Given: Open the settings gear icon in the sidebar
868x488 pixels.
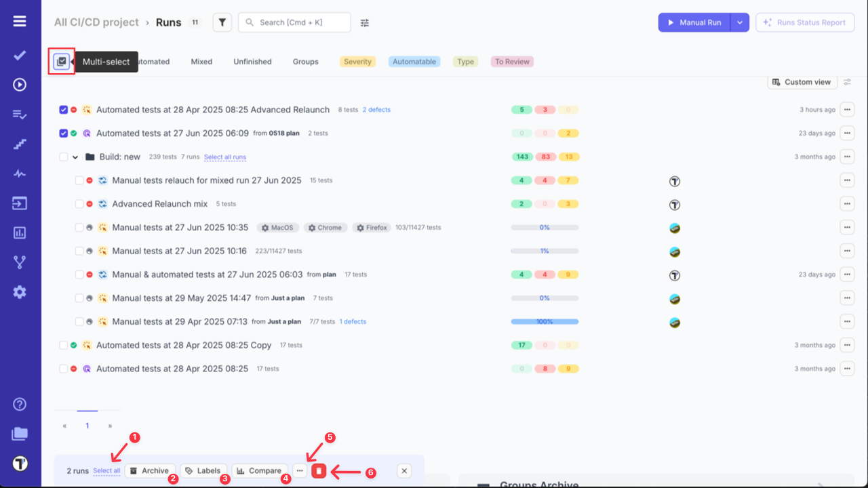Looking at the screenshot, I should (19, 292).
